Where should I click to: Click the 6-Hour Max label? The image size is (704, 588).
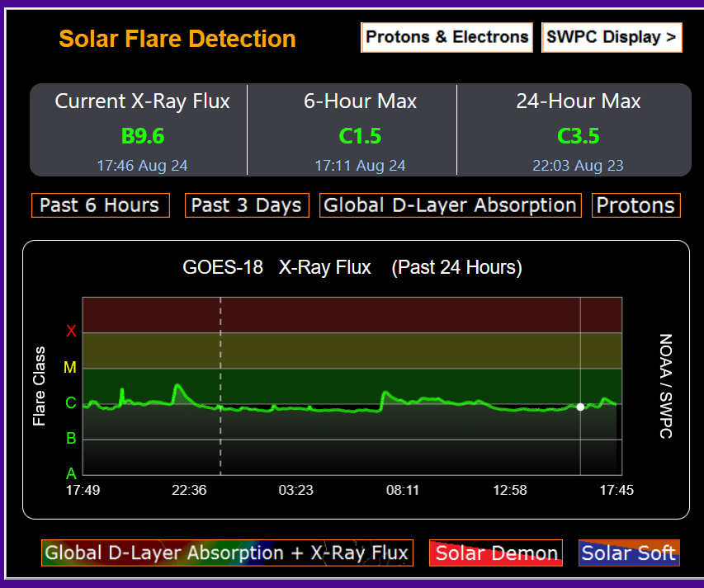(x=360, y=101)
